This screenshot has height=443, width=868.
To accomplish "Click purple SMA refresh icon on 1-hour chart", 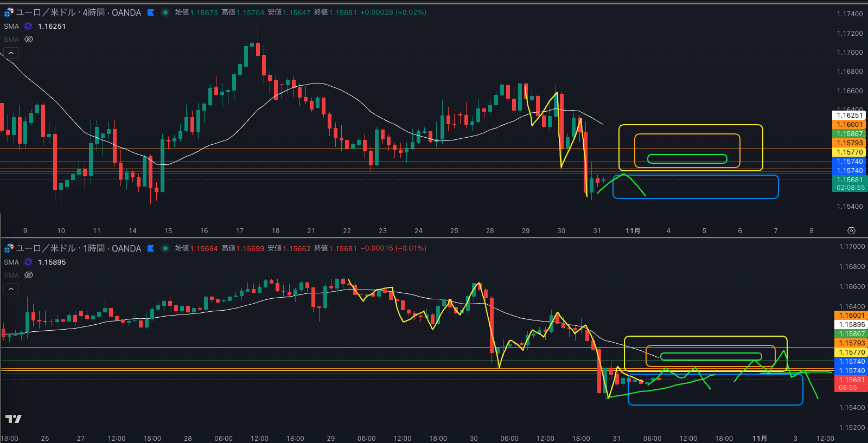I will pos(28,262).
